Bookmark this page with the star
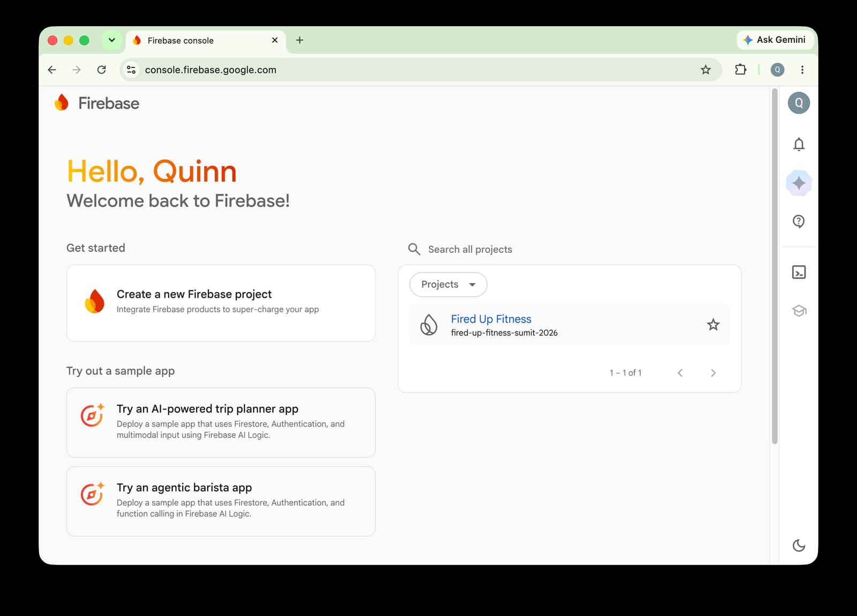 click(x=705, y=70)
